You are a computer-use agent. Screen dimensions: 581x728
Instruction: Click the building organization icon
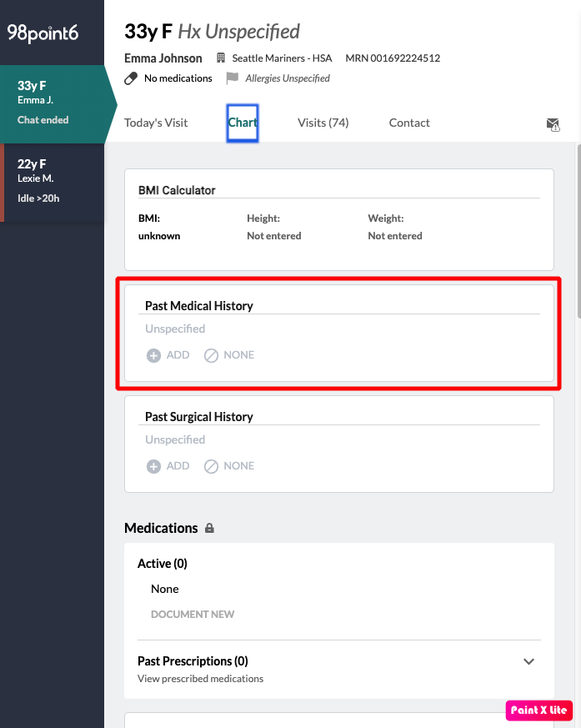pyautogui.click(x=221, y=58)
